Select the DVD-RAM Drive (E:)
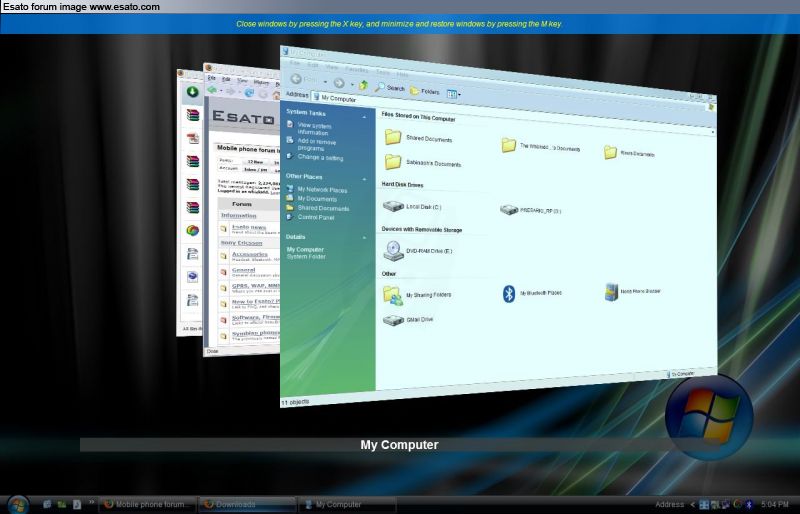Viewport: 800px width, 514px height. (x=417, y=251)
